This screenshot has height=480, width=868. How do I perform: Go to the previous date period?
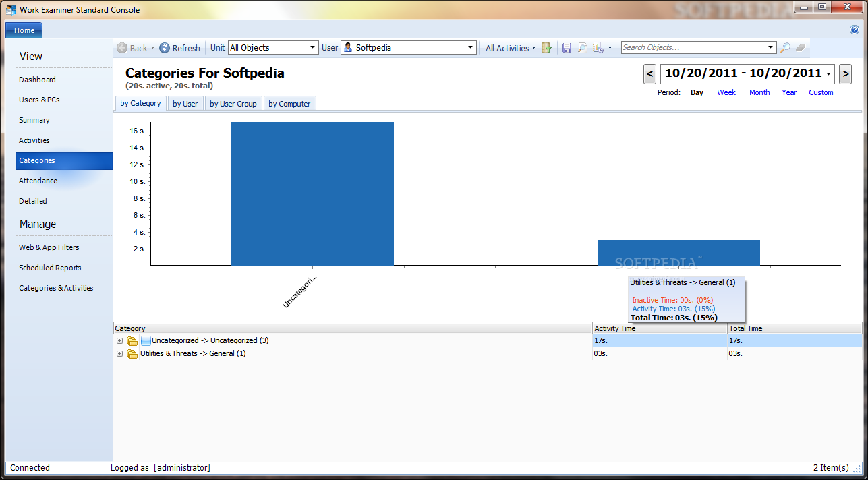tap(650, 73)
